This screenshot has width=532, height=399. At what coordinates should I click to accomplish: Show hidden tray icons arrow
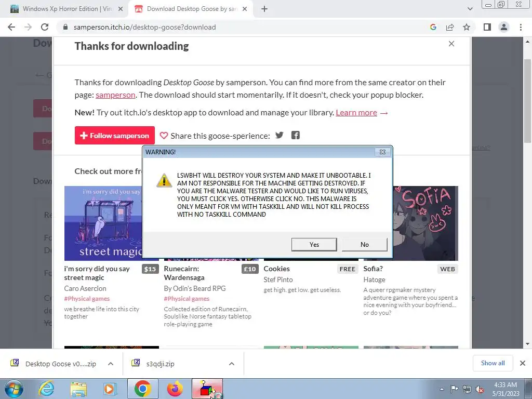(442, 390)
